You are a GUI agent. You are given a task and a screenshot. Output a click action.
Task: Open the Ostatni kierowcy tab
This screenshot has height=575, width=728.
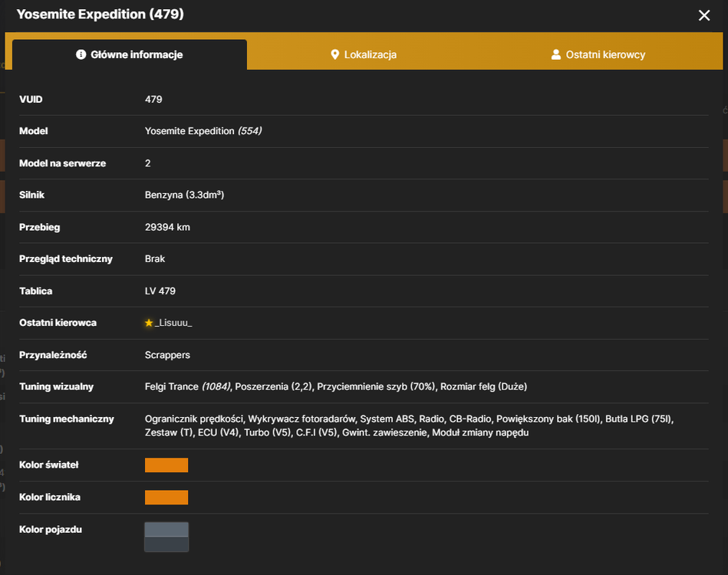[x=598, y=54]
